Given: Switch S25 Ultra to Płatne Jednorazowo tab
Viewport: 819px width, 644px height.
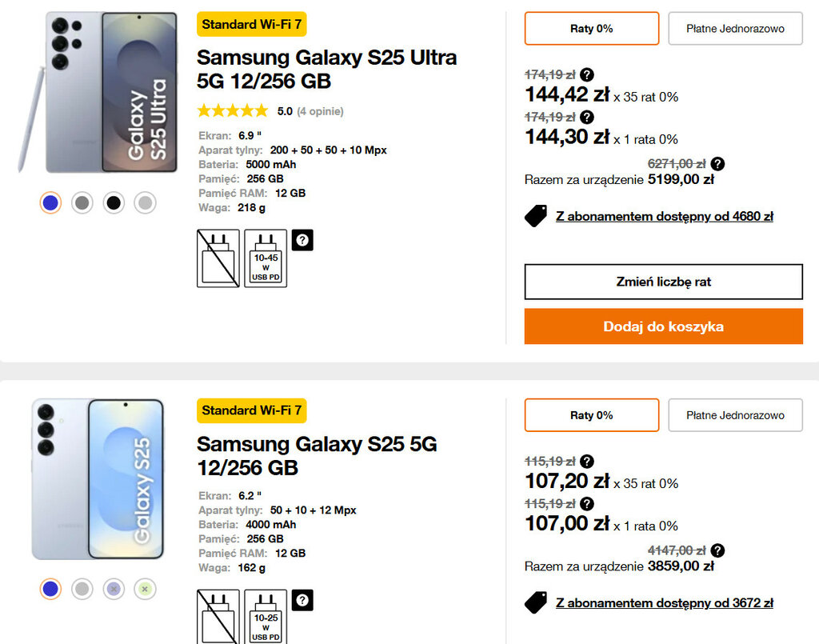Looking at the screenshot, I should pos(735,29).
